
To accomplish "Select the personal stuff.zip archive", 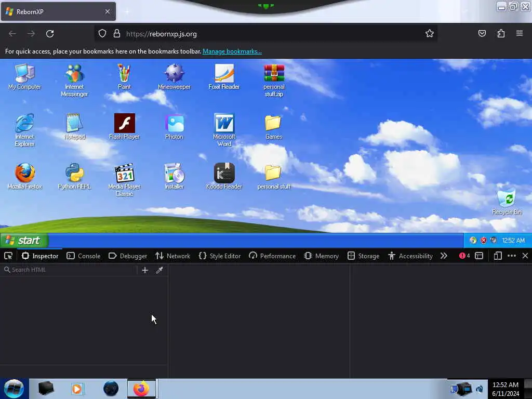I will tap(274, 81).
